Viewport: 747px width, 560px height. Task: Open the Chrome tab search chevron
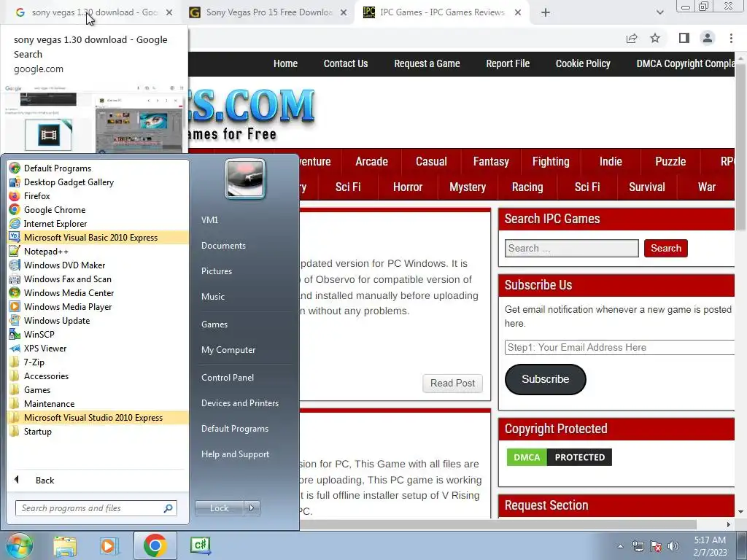pyautogui.click(x=659, y=12)
